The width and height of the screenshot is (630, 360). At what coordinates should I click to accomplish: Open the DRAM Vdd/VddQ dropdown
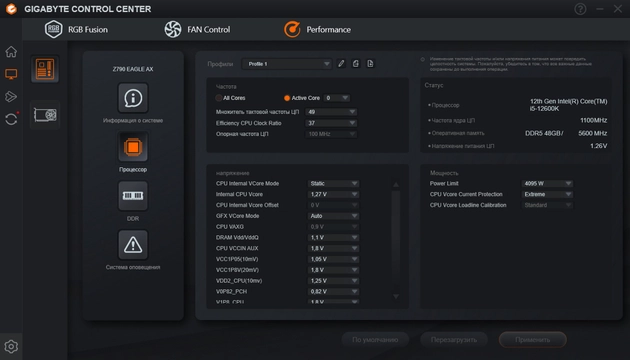333,237
